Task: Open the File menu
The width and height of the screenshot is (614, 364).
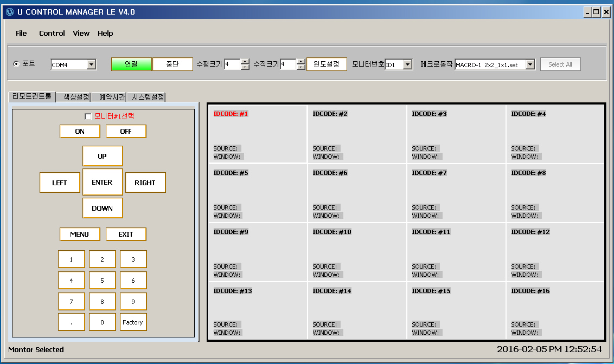Action: pyautogui.click(x=21, y=33)
